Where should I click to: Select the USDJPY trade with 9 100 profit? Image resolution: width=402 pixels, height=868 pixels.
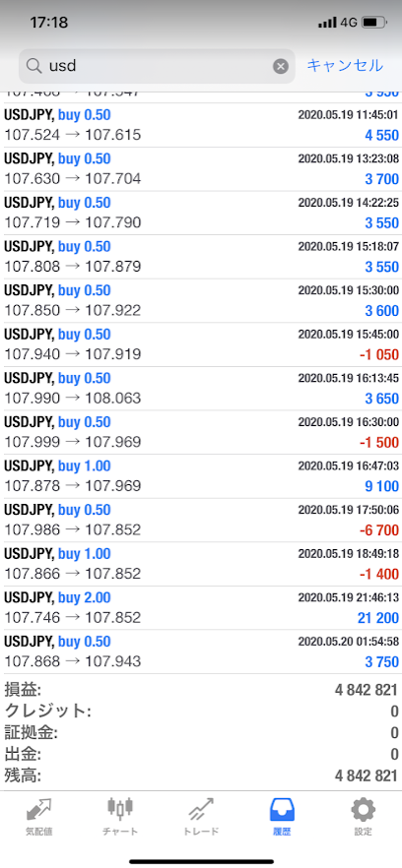201,476
